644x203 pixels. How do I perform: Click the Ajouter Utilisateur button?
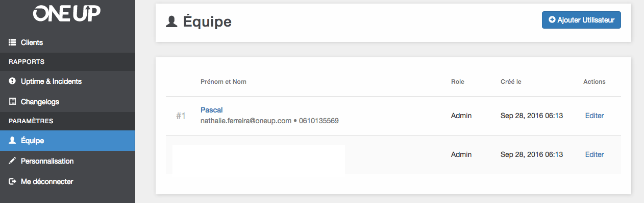(581, 20)
